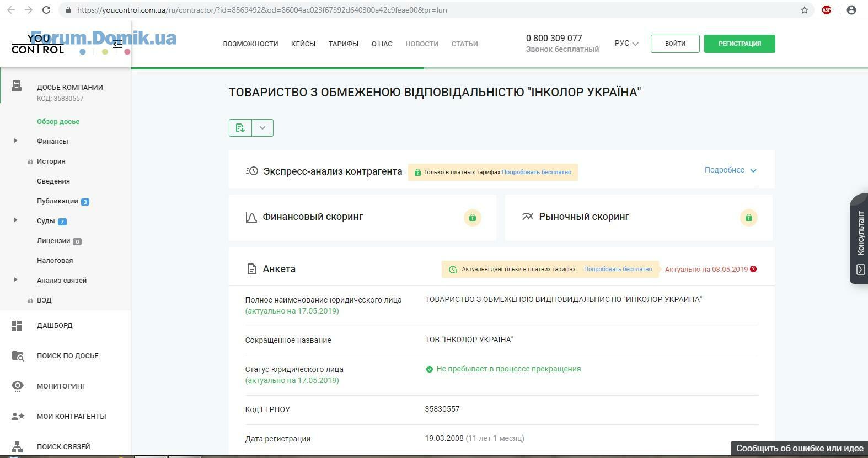
Task: Click status Не пребывает в процессе прекращения
Action: pos(508,369)
